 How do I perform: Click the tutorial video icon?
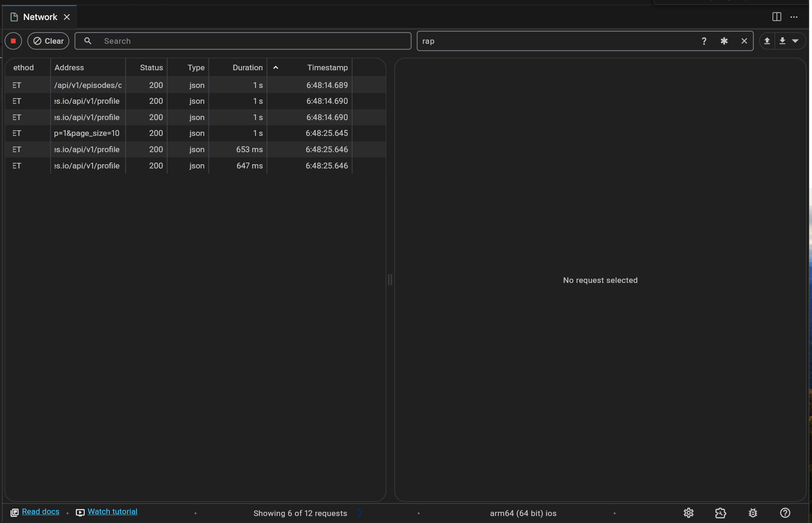[80, 512]
